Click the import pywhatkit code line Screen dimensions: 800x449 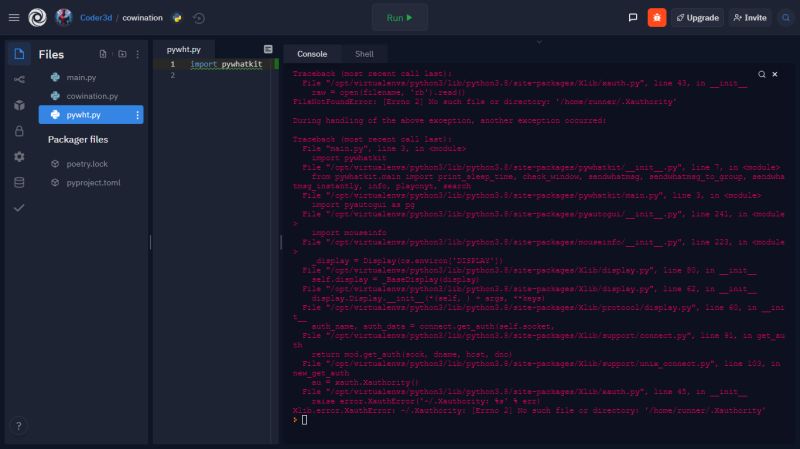226,64
